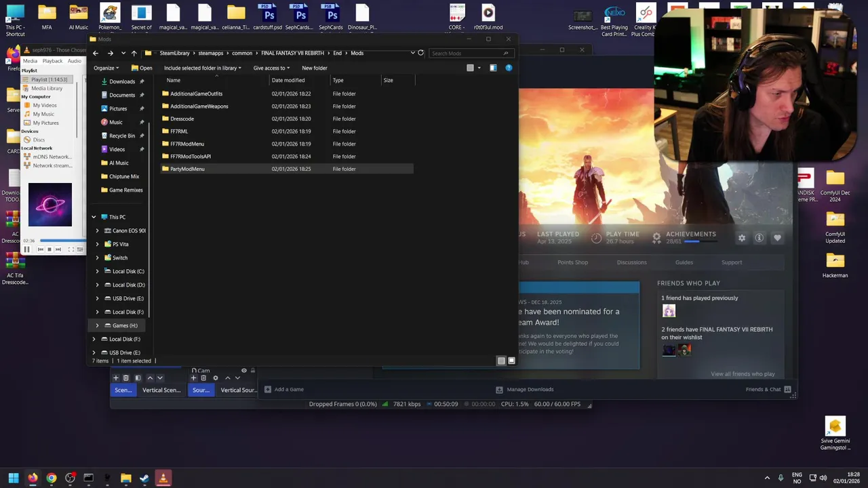
Task: Open the Give access to menu
Action: (x=271, y=68)
